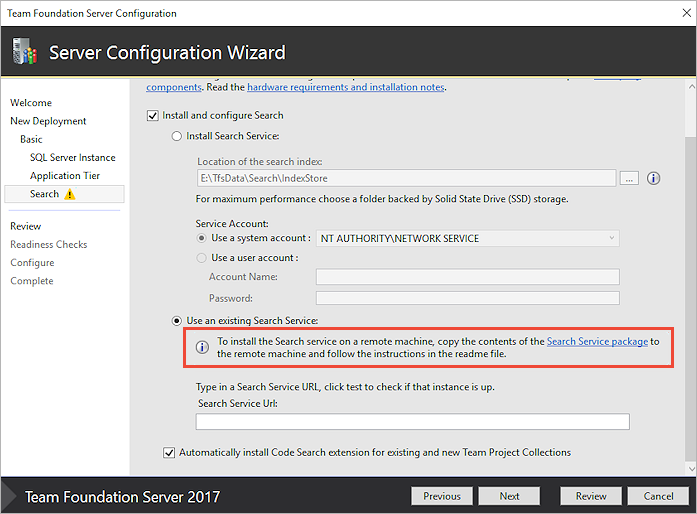The image size is (697, 514).
Task: Click the Previous button
Action: [x=442, y=496]
